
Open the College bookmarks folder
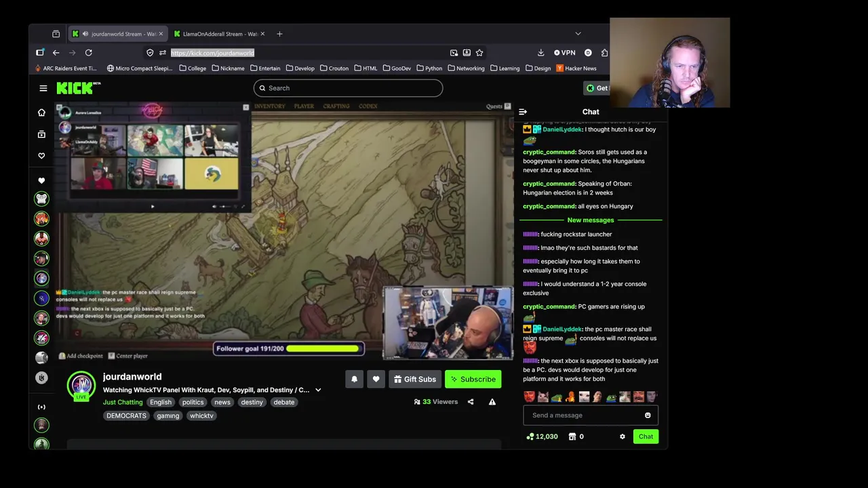point(193,68)
